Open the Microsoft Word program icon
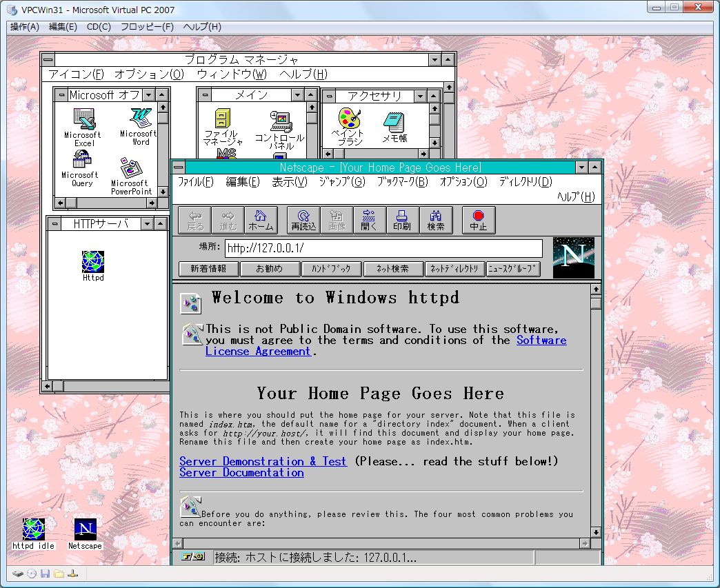 (x=140, y=119)
